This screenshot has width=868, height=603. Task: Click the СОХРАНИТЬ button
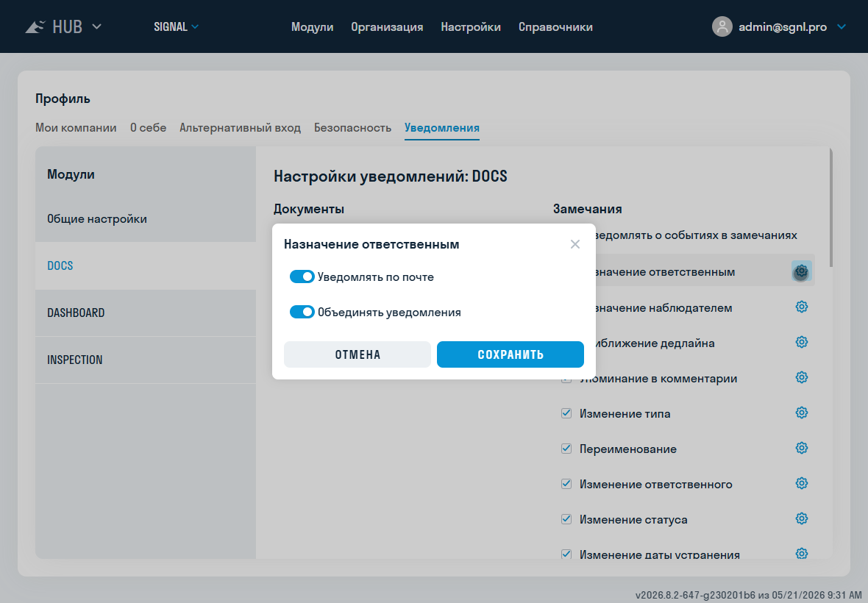click(x=511, y=354)
